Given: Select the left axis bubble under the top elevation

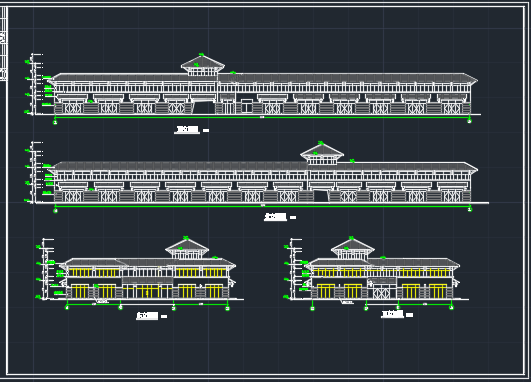Looking at the screenshot, I should (55, 122).
